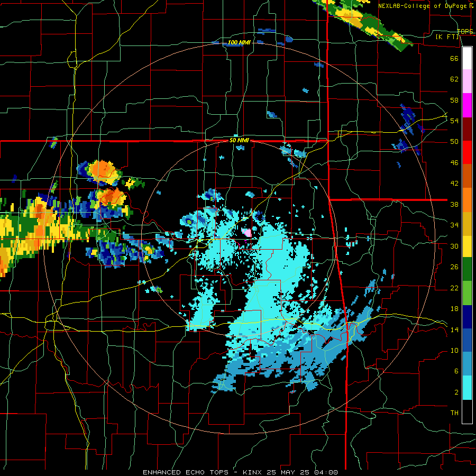Viewport: 476px width, 476px height.
Task: Choose the navy blue legend swatch
Action: [467, 317]
